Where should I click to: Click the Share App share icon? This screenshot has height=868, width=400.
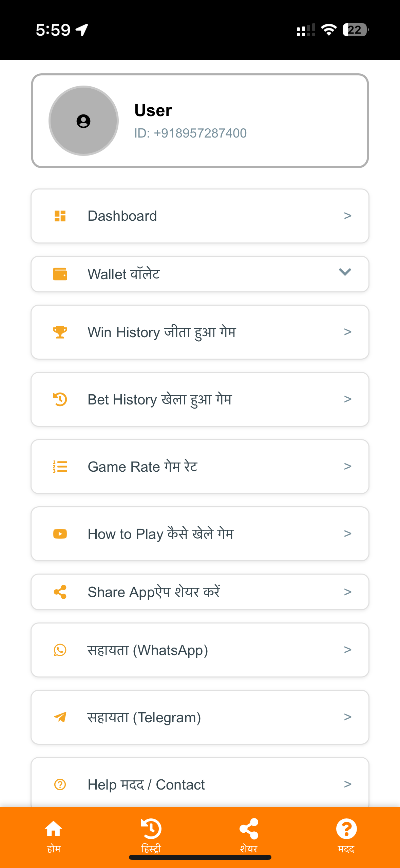(60, 592)
